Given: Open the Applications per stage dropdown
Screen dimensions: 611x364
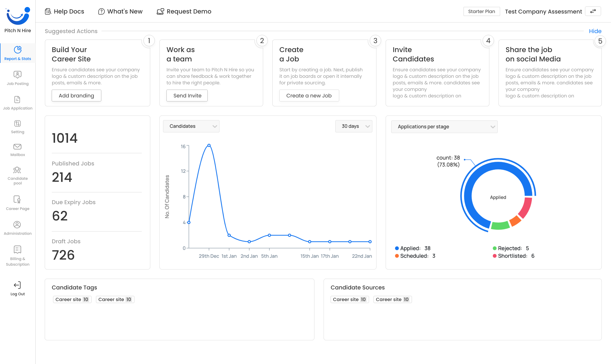Looking at the screenshot, I should 444,127.
